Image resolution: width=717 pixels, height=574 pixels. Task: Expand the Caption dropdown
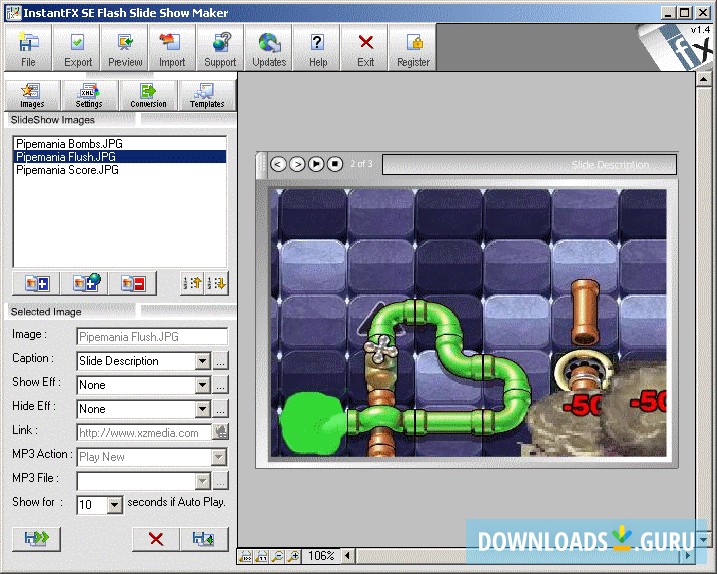[x=203, y=361]
